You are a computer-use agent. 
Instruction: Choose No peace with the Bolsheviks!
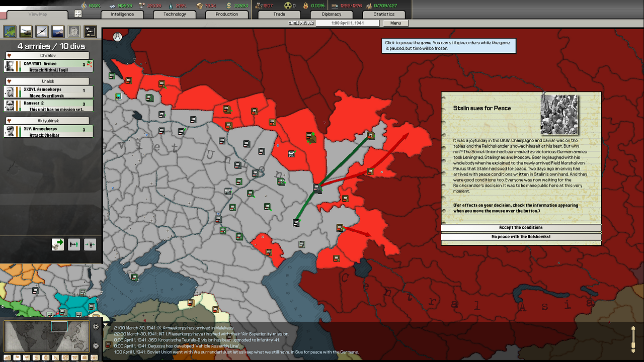(x=521, y=236)
